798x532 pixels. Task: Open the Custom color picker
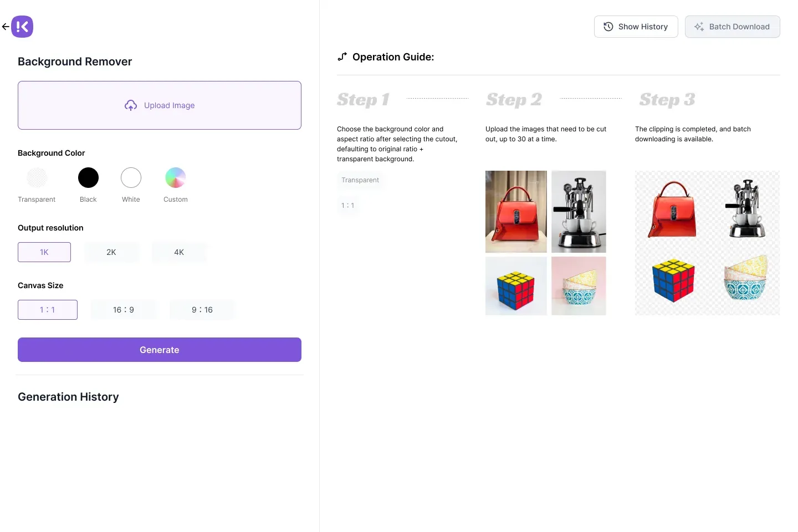(175, 178)
